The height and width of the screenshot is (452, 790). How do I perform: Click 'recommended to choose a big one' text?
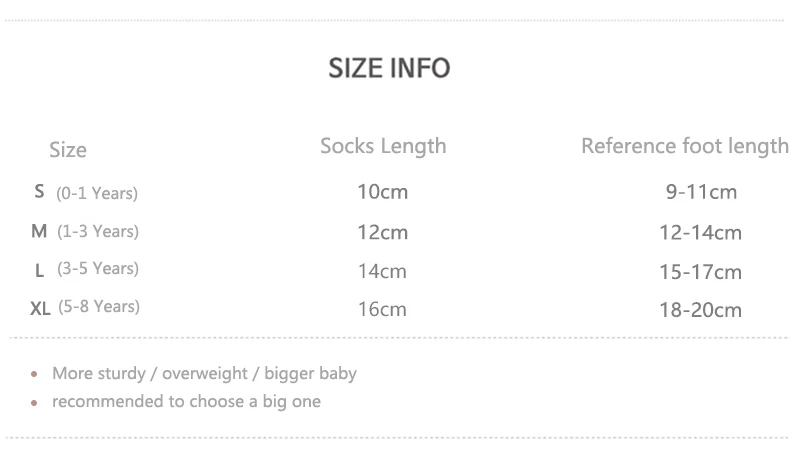coord(186,401)
